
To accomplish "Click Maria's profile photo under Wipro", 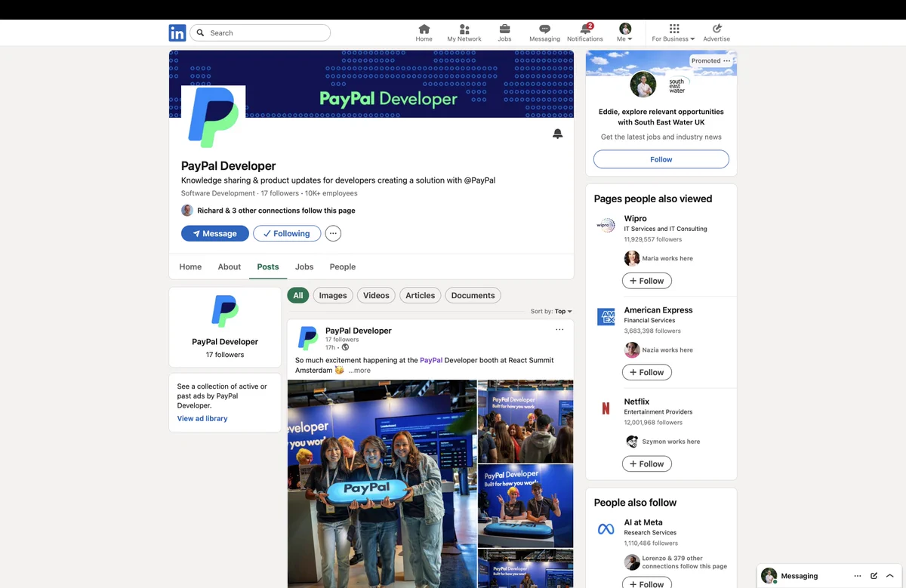I will click(632, 258).
